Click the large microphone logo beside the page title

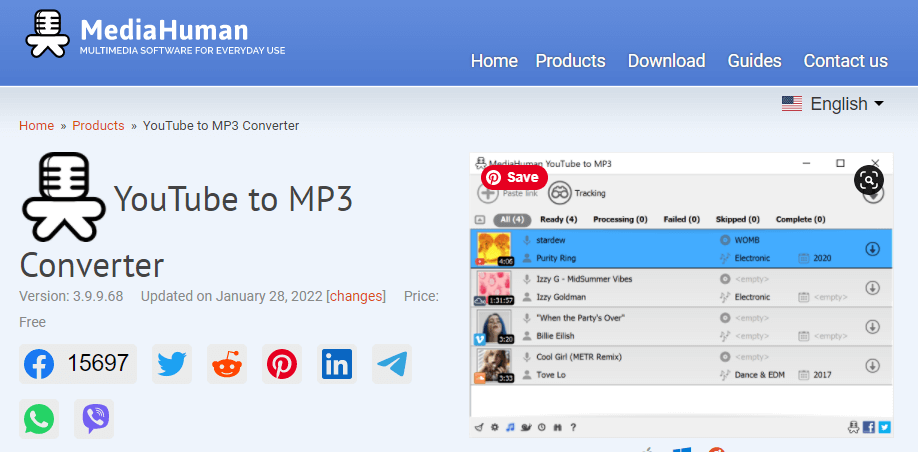[63, 197]
